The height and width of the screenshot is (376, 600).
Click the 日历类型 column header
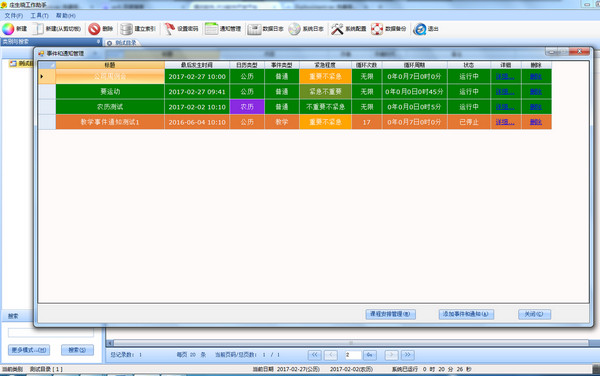pyautogui.click(x=247, y=65)
